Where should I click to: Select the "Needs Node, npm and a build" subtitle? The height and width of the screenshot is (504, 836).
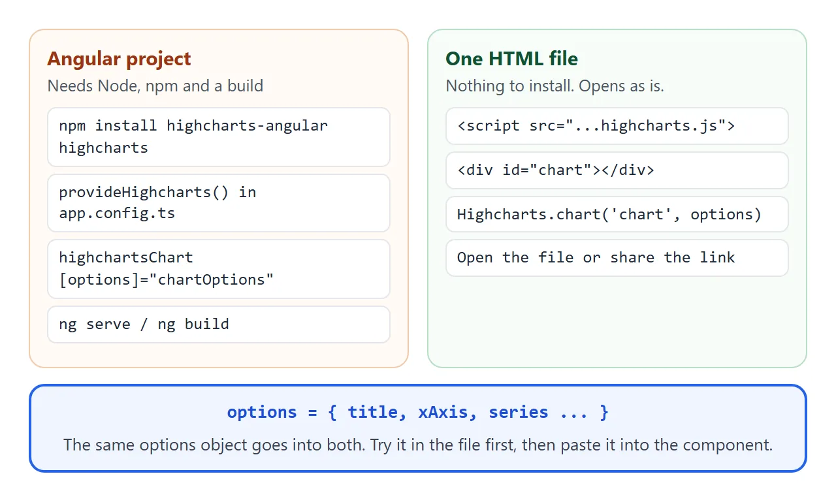tap(155, 86)
